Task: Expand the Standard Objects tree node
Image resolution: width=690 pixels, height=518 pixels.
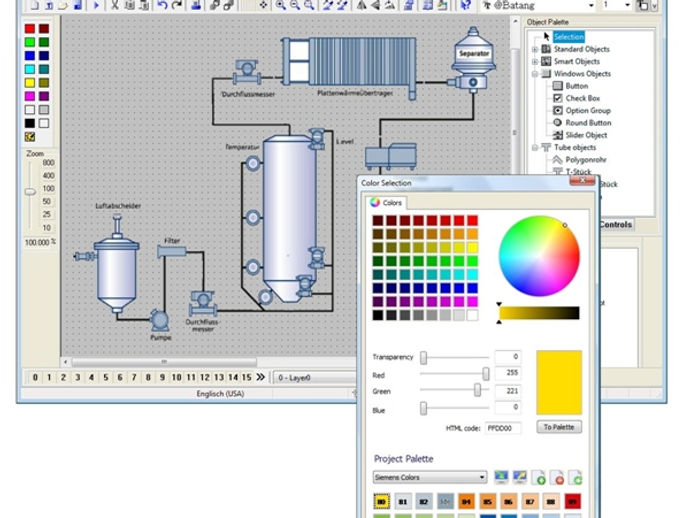Action: (535, 49)
